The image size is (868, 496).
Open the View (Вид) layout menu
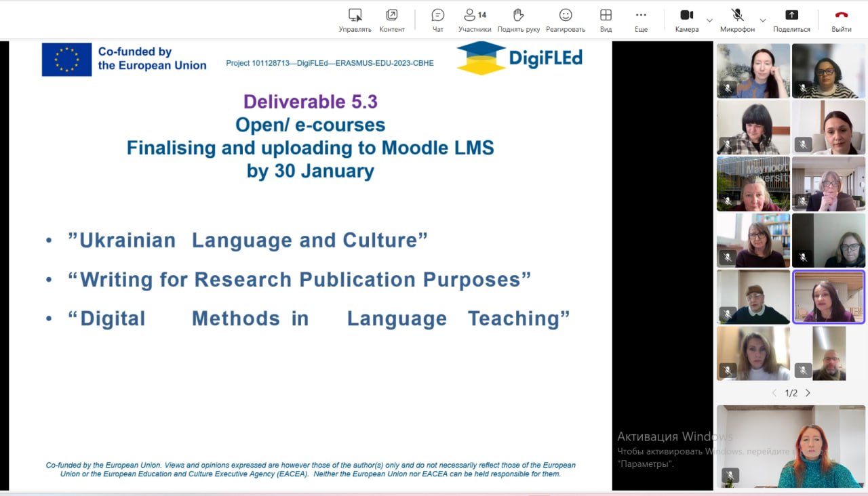click(606, 20)
